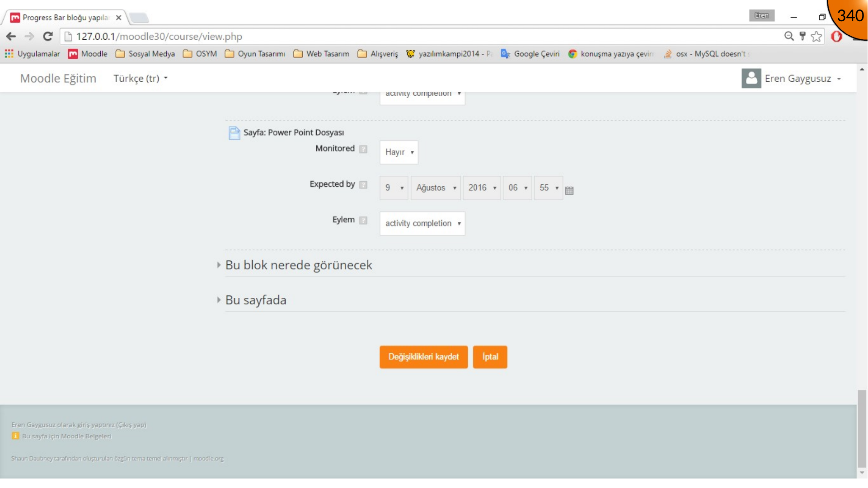Open the month dropdown showing Ağustos
The image size is (868, 488).
click(x=436, y=188)
